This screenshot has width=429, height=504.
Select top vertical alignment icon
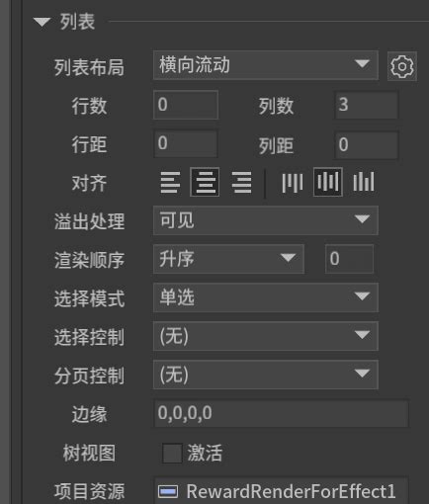pyautogui.click(x=293, y=182)
